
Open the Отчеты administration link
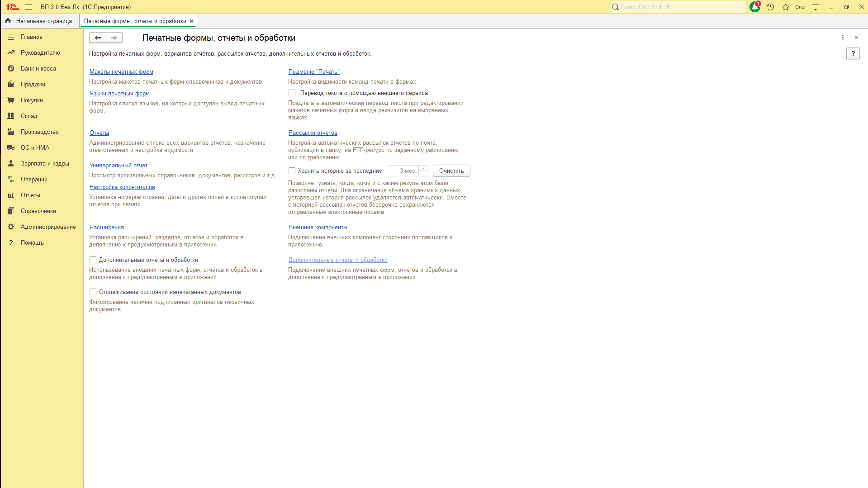pos(99,133)
